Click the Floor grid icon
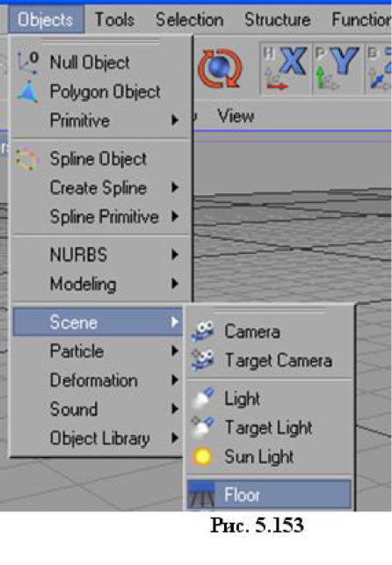 201,495
